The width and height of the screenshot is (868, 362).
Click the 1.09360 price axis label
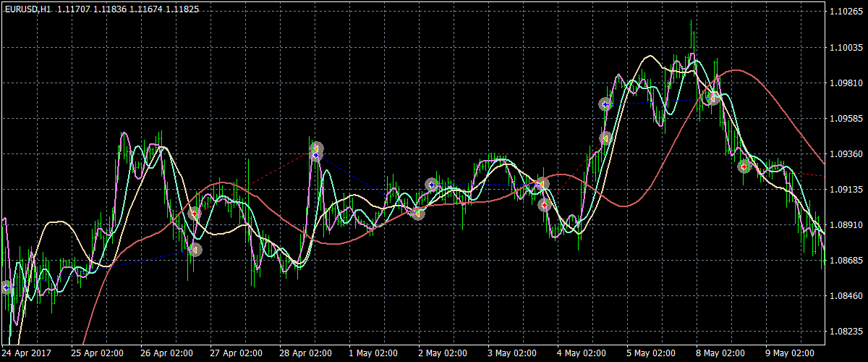point(846,153)
